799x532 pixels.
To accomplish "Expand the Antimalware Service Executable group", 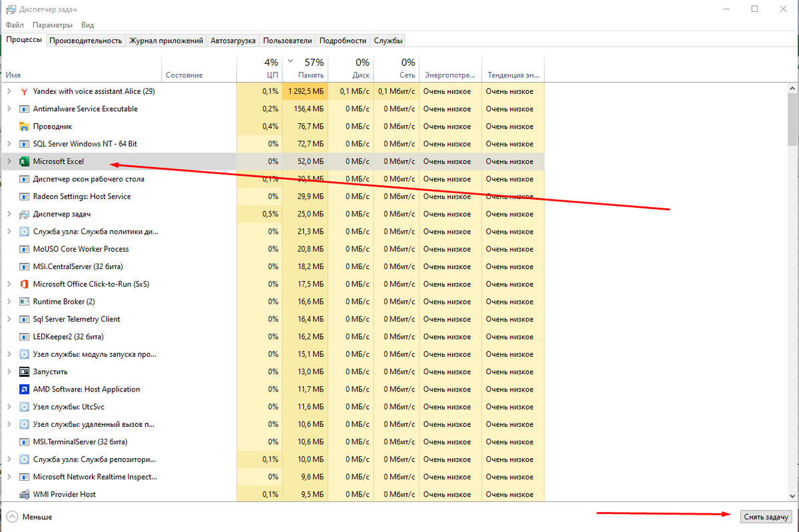I will [9, 109].
